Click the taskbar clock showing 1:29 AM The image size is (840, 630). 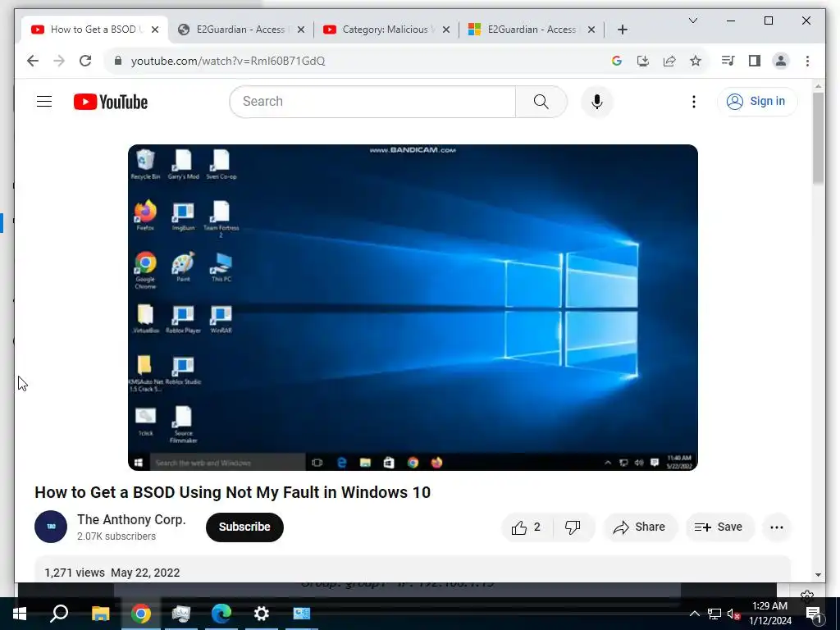pos(769,614)
